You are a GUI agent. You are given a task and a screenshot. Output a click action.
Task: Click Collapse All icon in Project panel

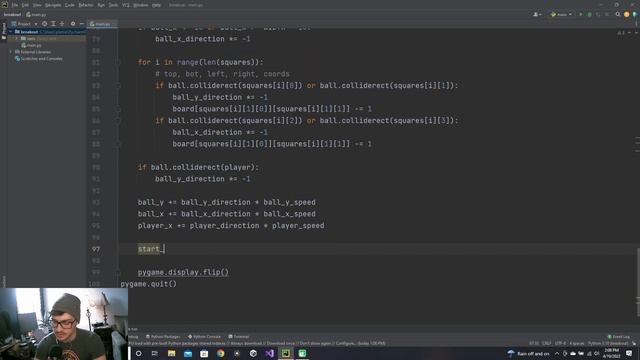[x=62, y=24]
